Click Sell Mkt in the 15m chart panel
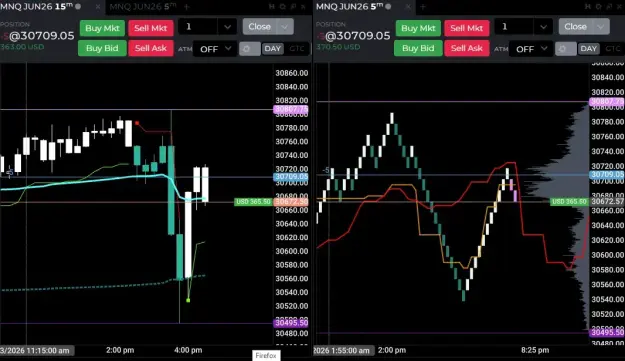The height and width of the screenshot is (361, 625). 151,28
